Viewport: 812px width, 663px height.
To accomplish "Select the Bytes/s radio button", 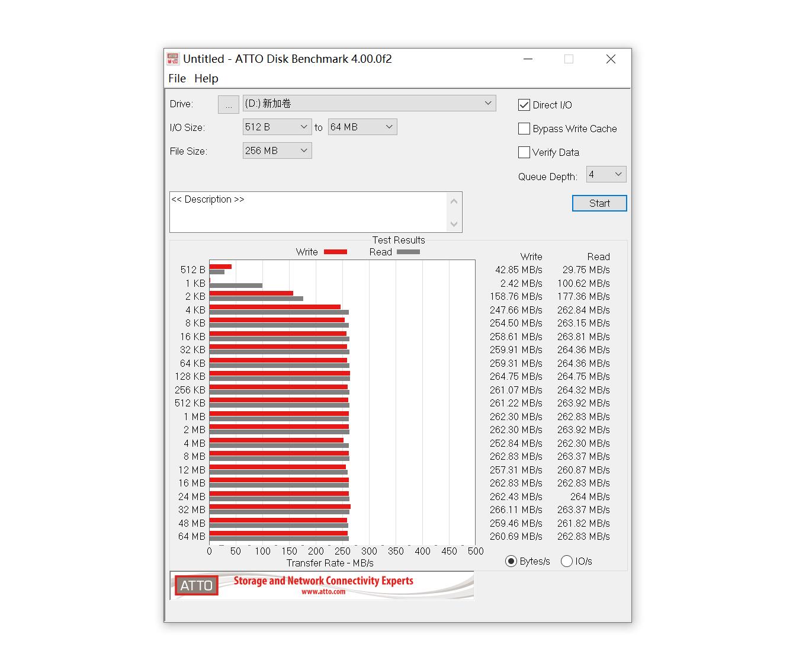I will [x=511, y=561].
